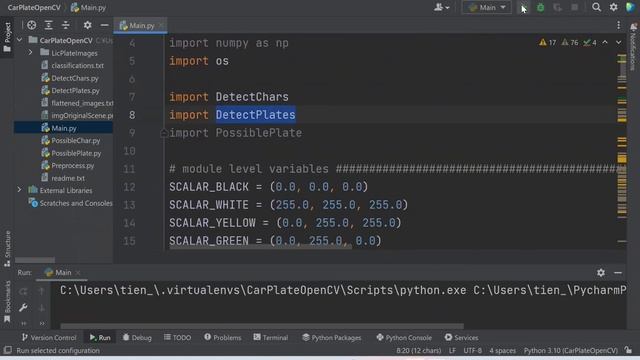Open Python Packages tool window

(x=331, y=338)
